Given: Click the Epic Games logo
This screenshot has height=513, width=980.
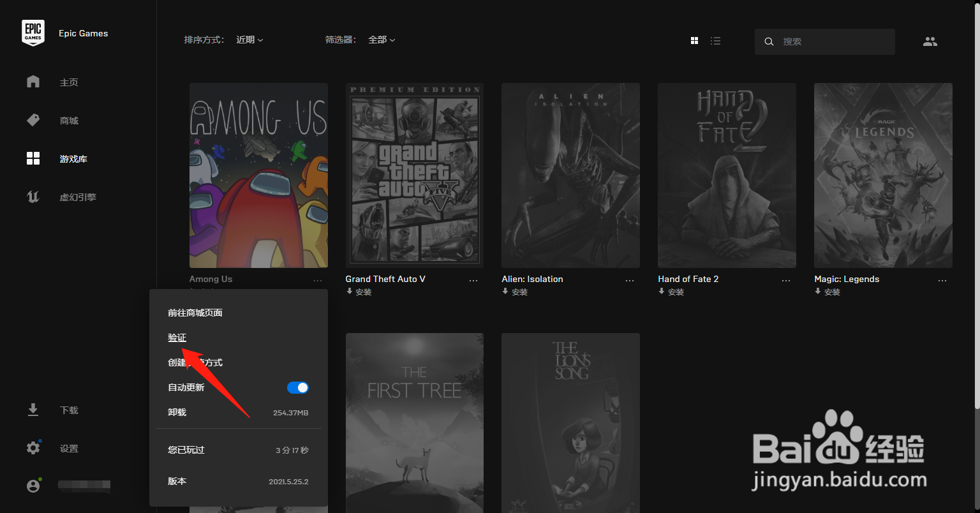Looking at the screenshot, I should [33, 33].
